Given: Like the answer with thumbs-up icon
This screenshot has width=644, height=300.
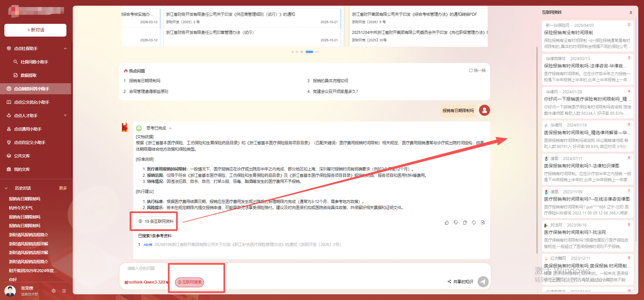Looking at the screenshot, I should (447, 222).
